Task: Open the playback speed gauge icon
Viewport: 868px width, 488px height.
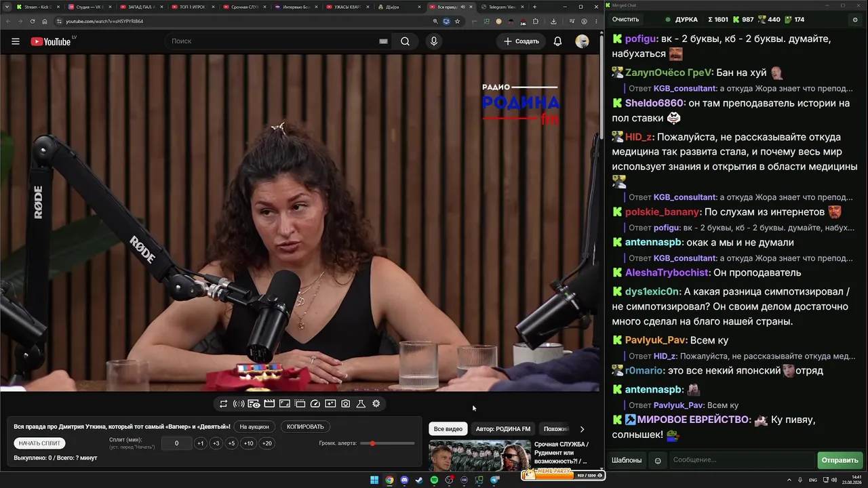Action: point(315,404)
